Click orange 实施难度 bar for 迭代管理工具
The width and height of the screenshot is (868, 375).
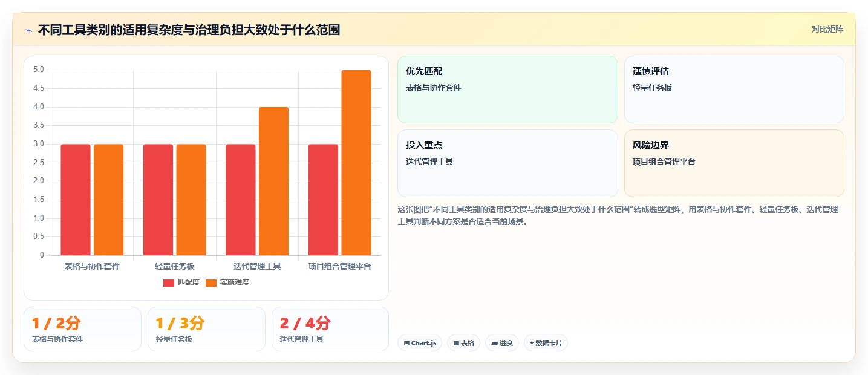[x=274, y=181]
